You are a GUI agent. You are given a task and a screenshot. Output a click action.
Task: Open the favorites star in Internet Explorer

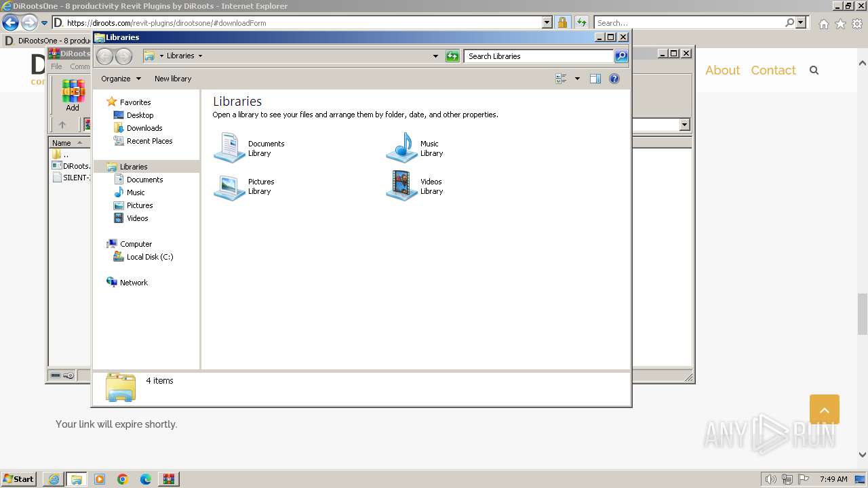click(840, 24)
